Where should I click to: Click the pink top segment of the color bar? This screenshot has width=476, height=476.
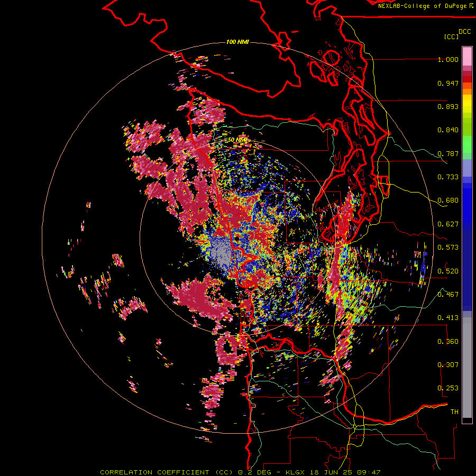[x=467, y=56]
